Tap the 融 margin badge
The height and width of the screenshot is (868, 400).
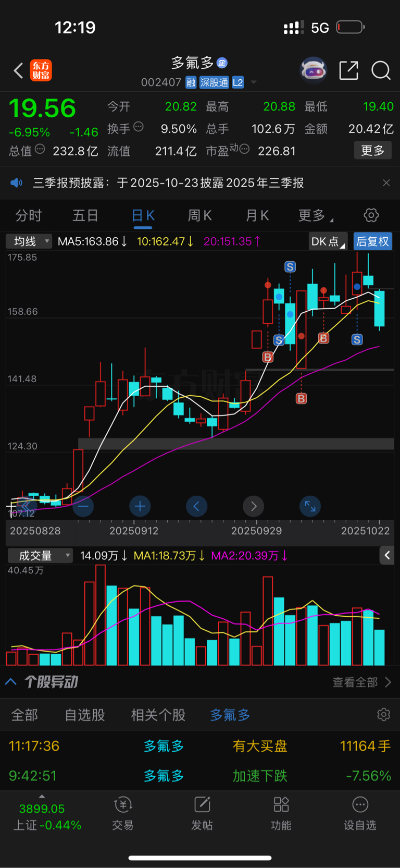pos(191,82)
